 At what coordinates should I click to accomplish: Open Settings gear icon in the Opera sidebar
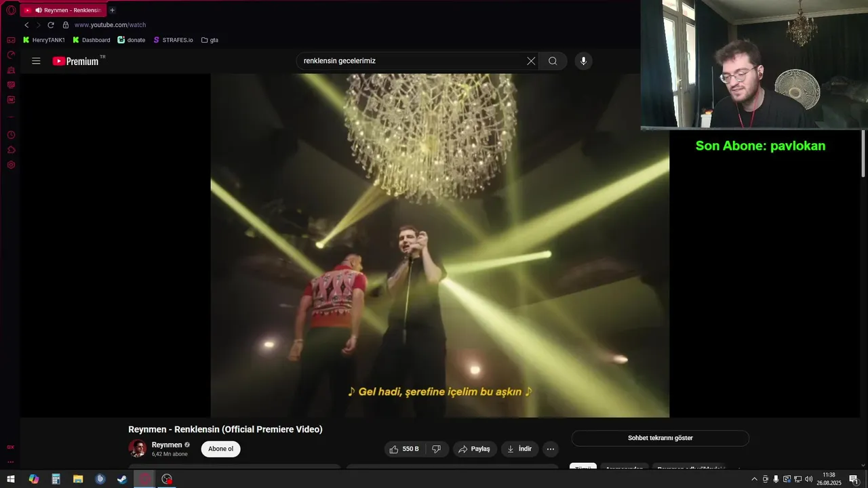click(11, 165)
